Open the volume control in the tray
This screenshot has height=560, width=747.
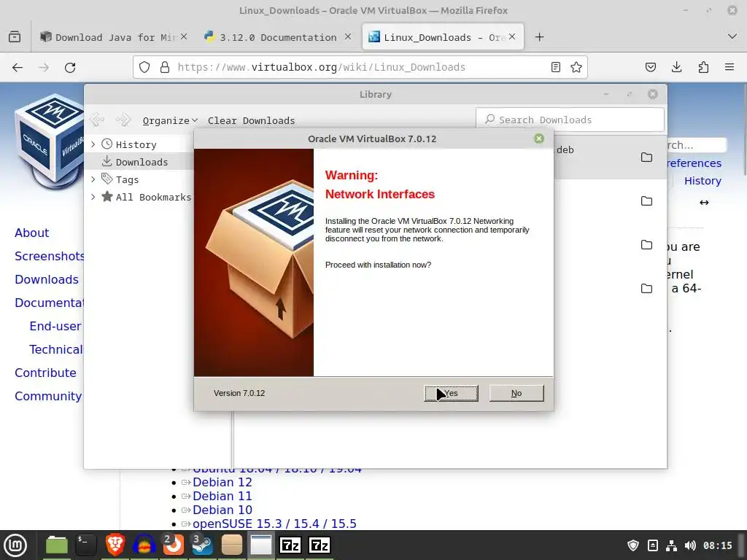pyautogui.click(x=690, y=545)
